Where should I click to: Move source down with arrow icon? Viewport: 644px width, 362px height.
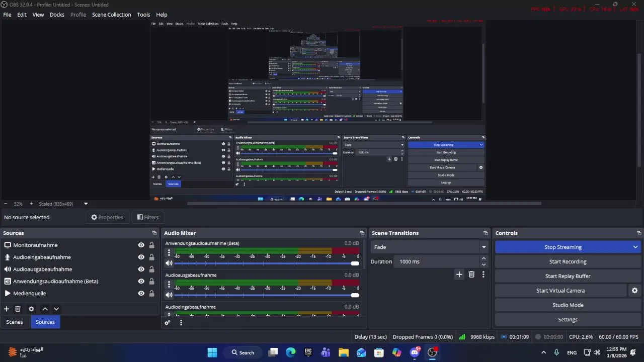[x=56, y=309]
